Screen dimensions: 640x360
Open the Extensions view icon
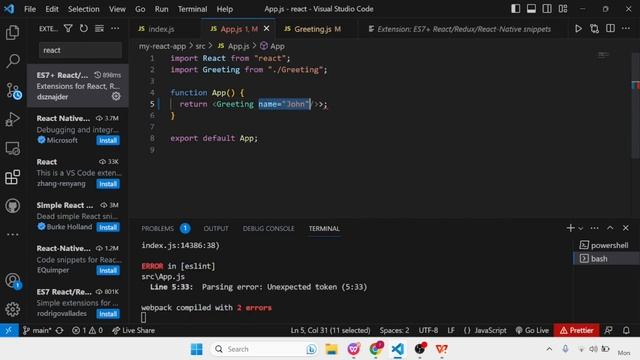pos(13,177)
